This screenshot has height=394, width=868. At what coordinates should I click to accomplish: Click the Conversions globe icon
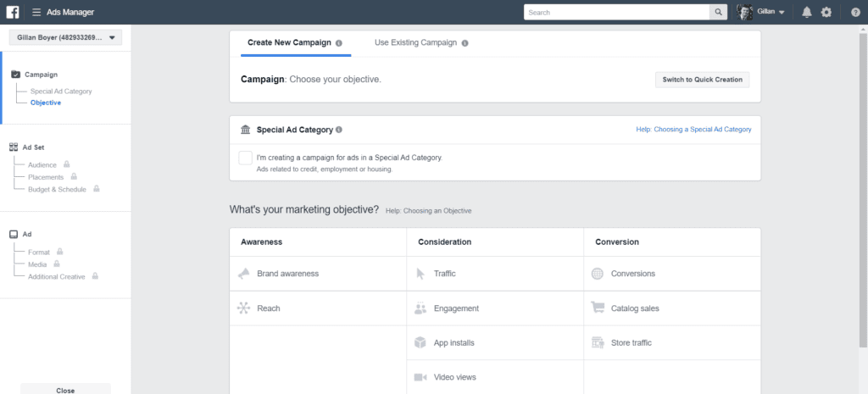tap(598, 274)
